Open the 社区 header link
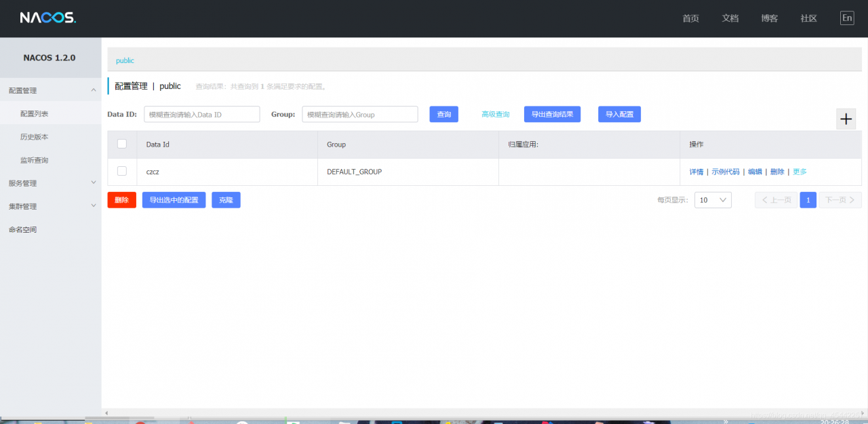This screenshot has width=868, height=424. pyautogui.click(x=808, y=18)
